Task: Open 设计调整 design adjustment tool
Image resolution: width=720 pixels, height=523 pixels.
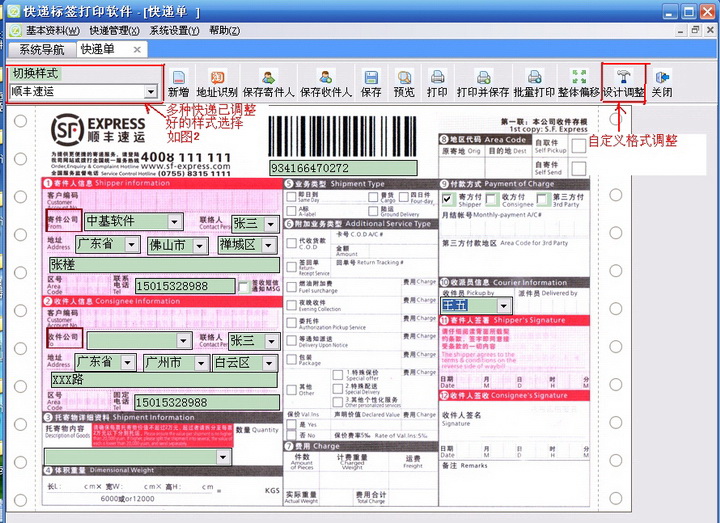Action: (624, 84)
